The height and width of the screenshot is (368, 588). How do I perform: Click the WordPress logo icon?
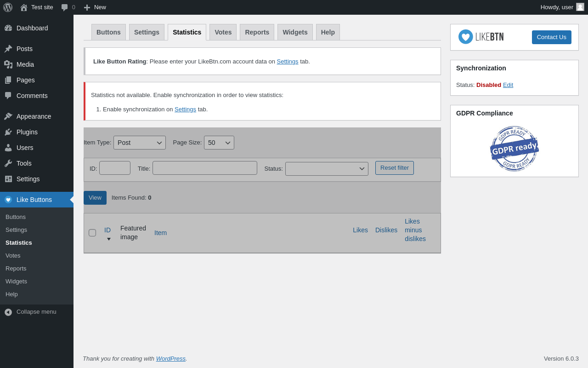point(8,7)
